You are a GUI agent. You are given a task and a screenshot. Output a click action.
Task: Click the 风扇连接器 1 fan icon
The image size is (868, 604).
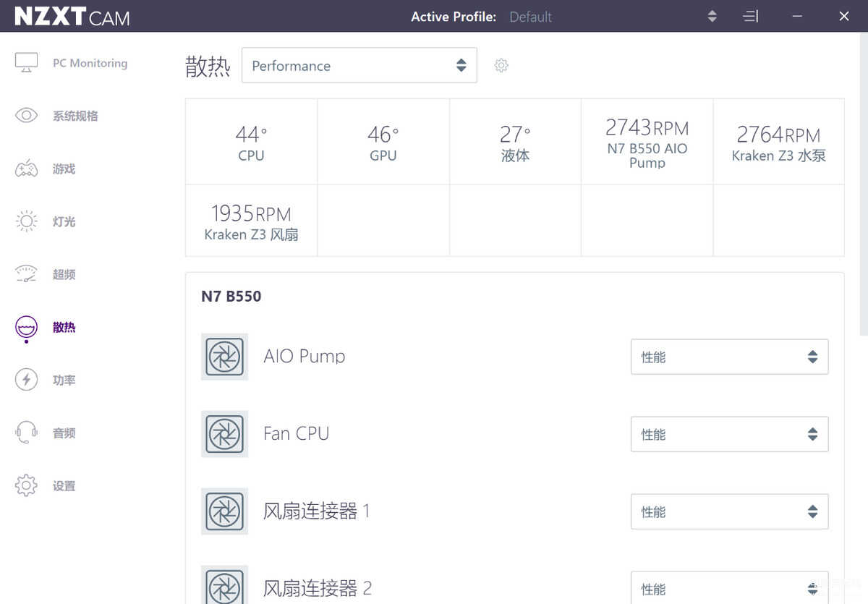point(224,511)
